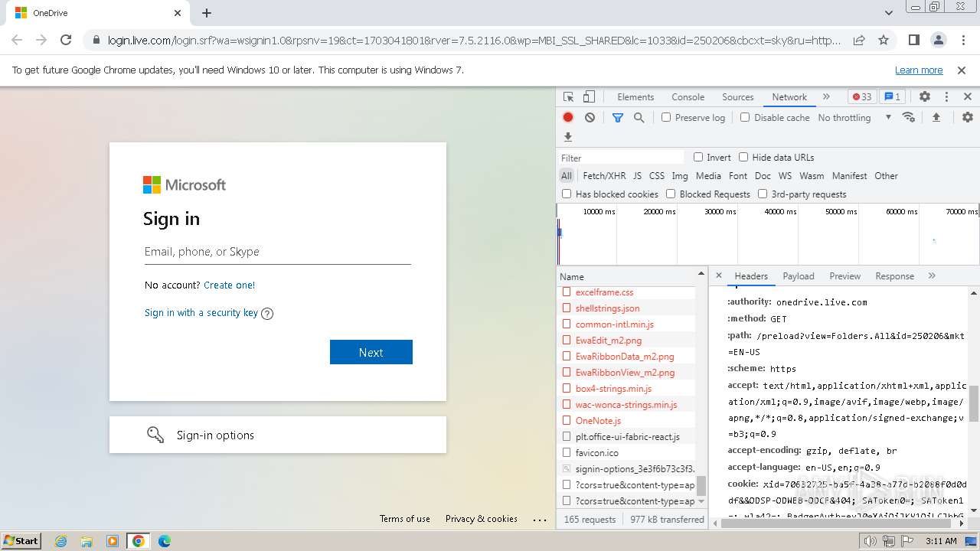
Task: Switch to the Console panel tab
Action: point(688,97)
